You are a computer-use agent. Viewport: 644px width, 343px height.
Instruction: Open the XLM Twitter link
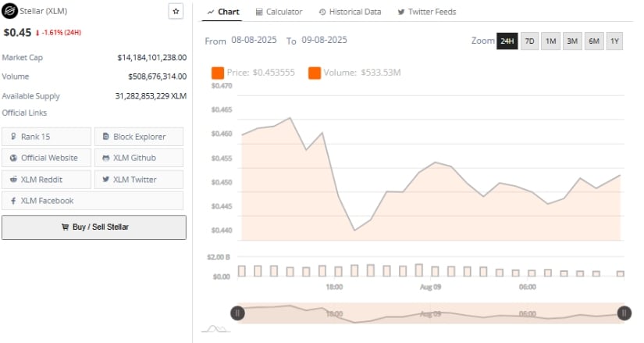tap(139, 180)
